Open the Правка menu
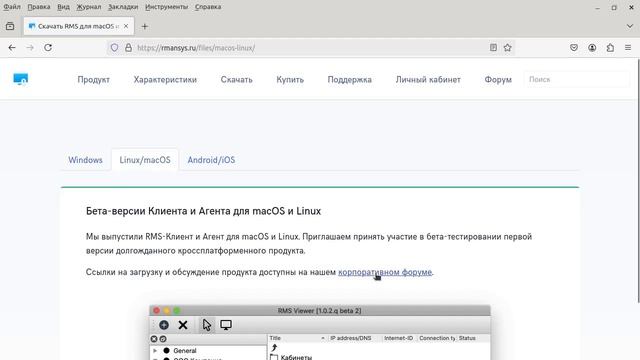Screen dimensions: 640x360 click(x=39, y=7)
